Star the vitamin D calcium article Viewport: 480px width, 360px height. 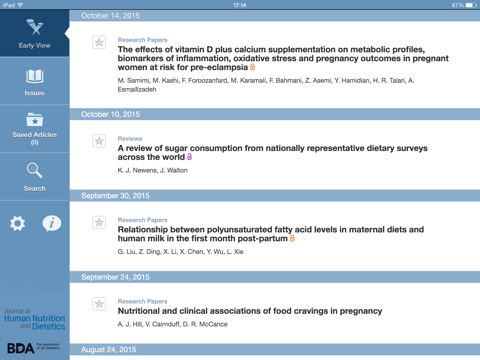coord(99,42)
